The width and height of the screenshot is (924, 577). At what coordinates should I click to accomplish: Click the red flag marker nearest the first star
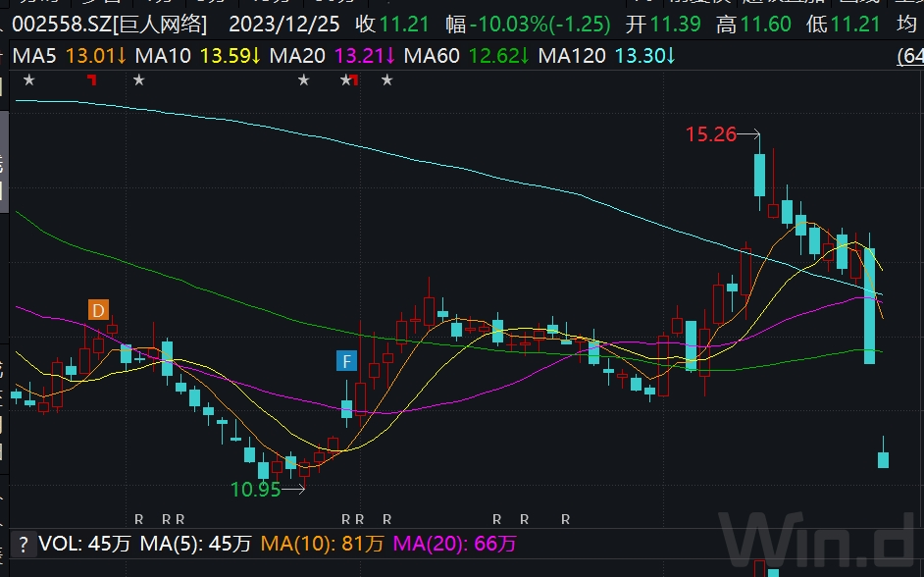pos(92,79)
